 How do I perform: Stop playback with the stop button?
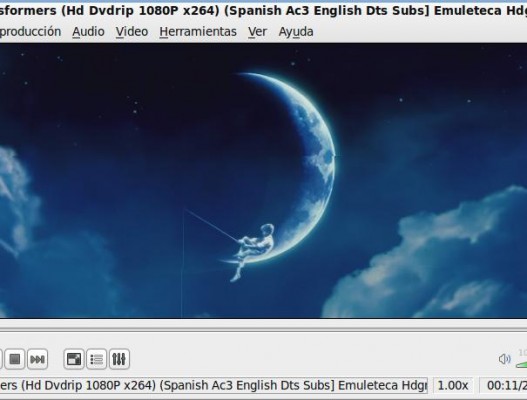14,359
